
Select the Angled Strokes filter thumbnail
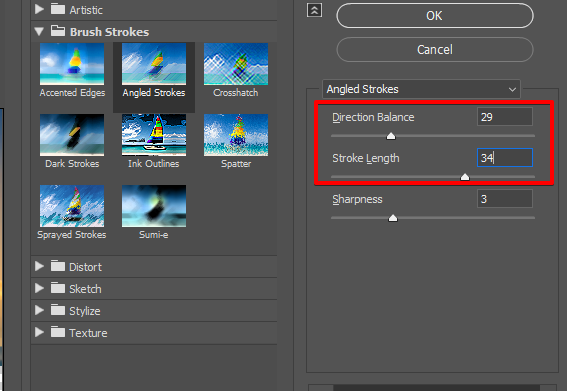click(x=154, y=64)
